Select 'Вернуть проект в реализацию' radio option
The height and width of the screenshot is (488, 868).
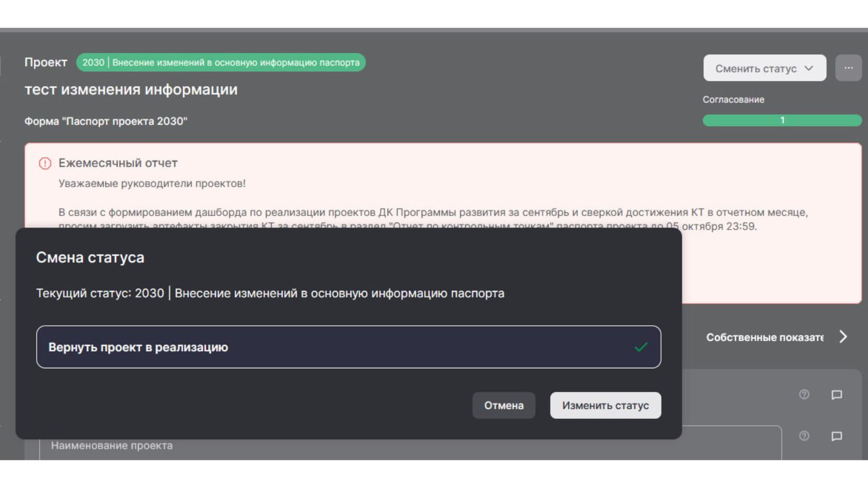[348, 346]
